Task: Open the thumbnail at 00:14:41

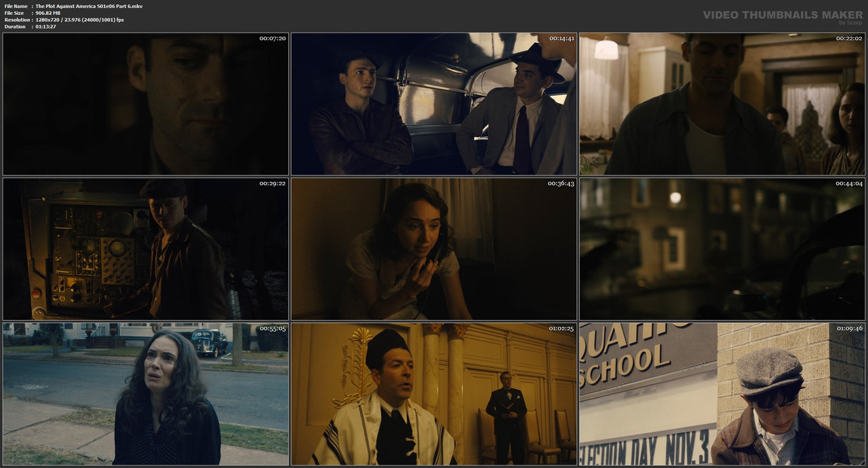Action: (434, 104)
